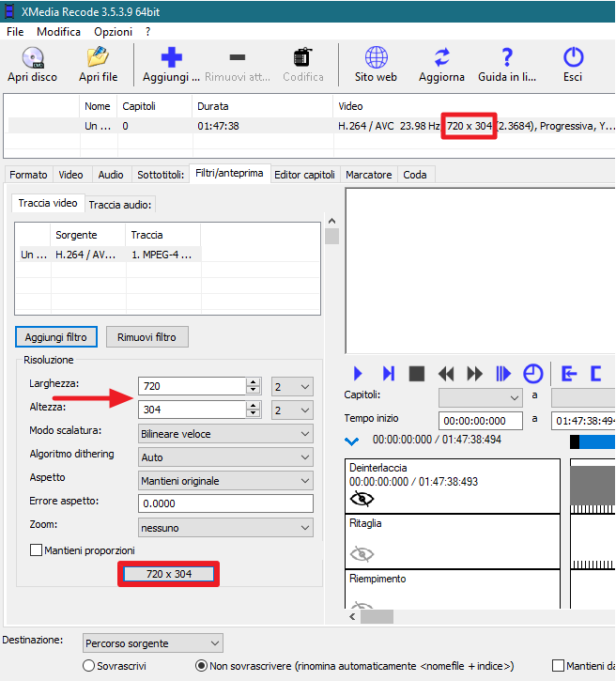Select the Non sovrascrivere radio option
This screenshot has height=681, width=616.
click(x=201, y=665)
